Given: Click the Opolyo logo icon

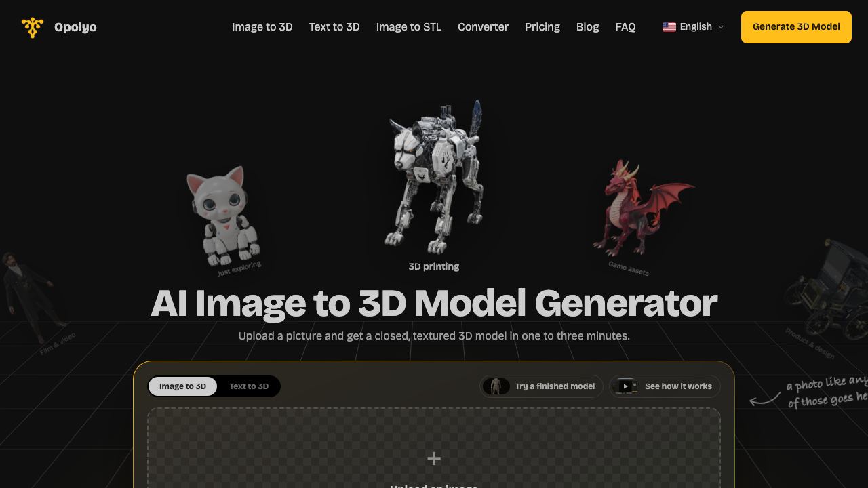Looking at the screenshot, I should pos(33,27).
